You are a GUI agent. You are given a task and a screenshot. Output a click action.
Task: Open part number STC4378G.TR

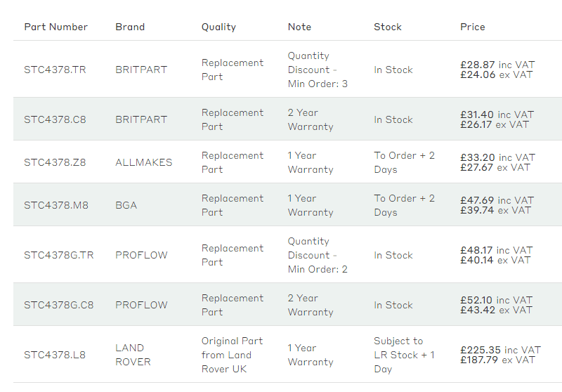coord(59,255)
